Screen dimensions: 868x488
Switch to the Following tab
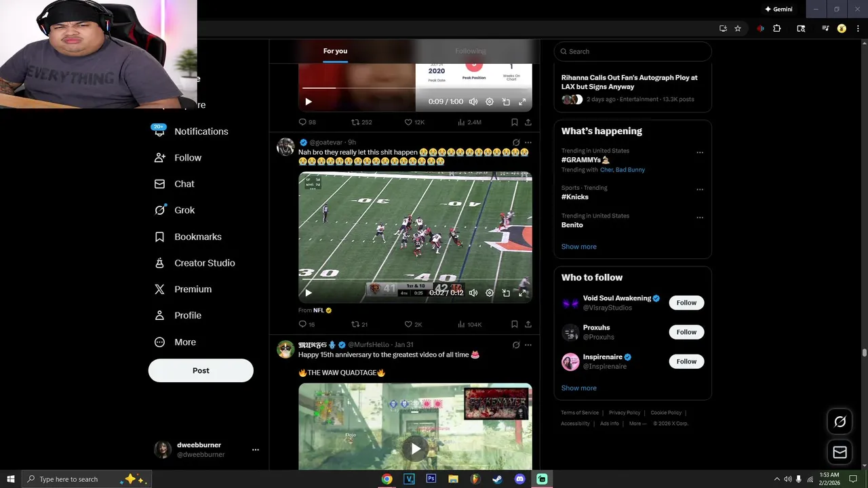pos(471,51)
